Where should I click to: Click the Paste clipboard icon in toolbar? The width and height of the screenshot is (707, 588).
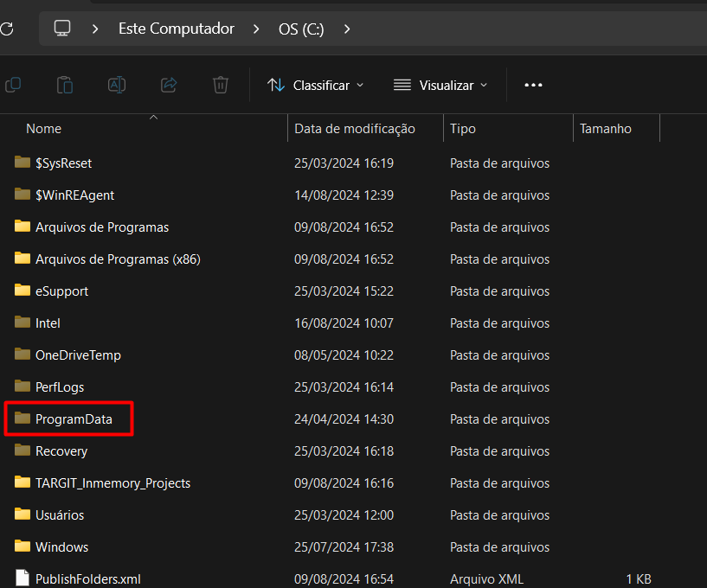coord(65,85)
